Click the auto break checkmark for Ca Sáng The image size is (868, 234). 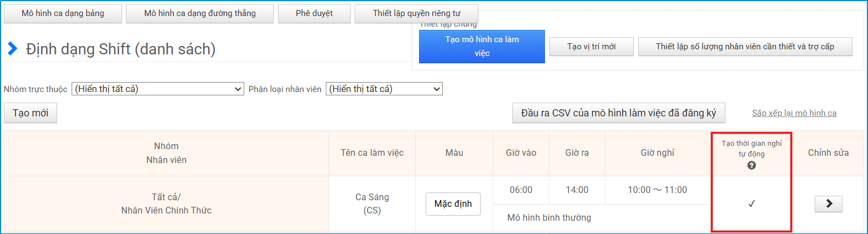(x=751, y=204)
